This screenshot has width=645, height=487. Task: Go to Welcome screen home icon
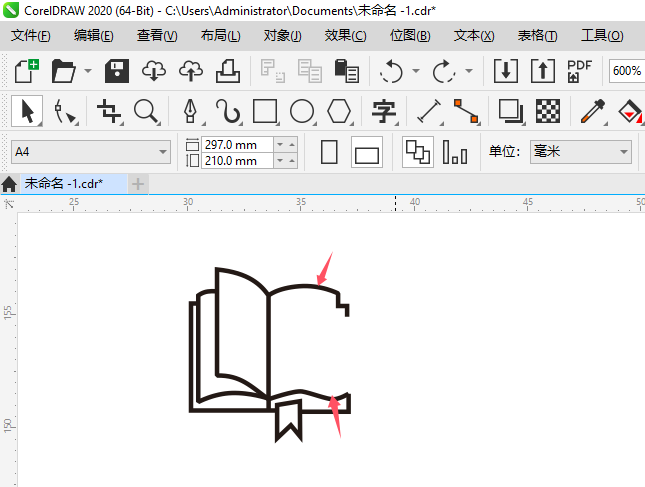click(9, 184)
